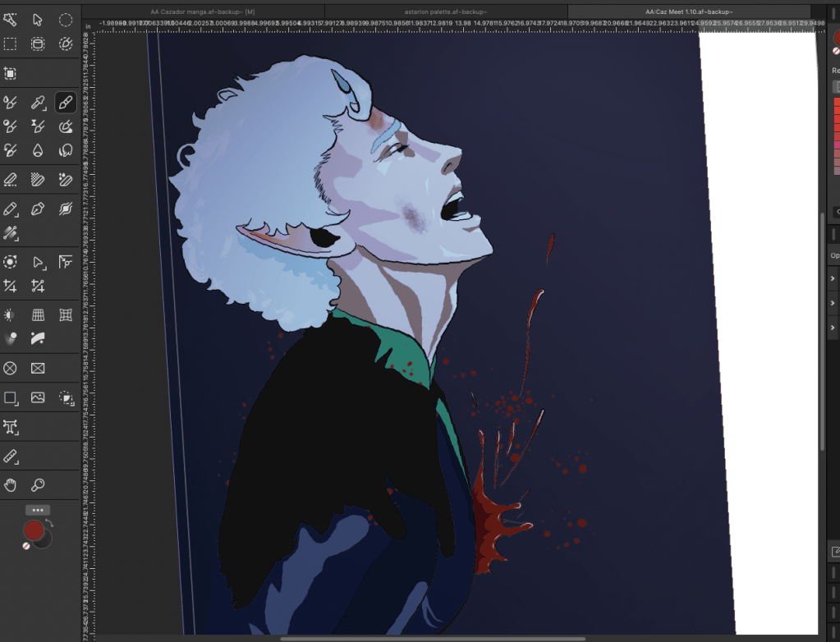This screenshot has height=642, width=840.
Task: Expand the first collapsed row under Opacity
Action: 833,279
